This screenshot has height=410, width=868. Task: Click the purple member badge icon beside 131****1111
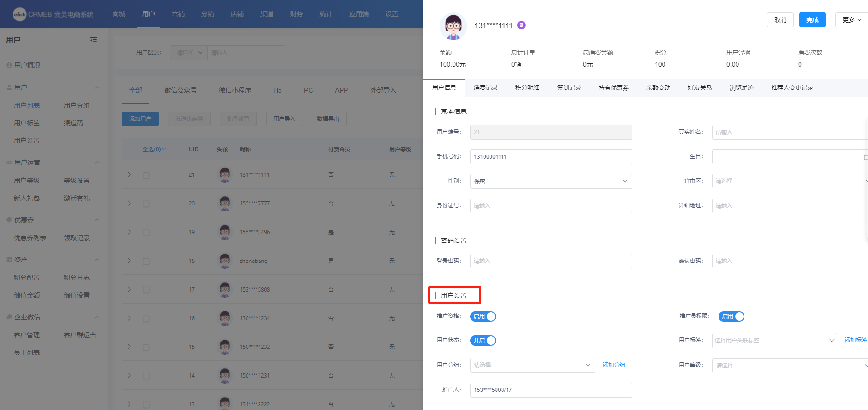click(521, 25)
